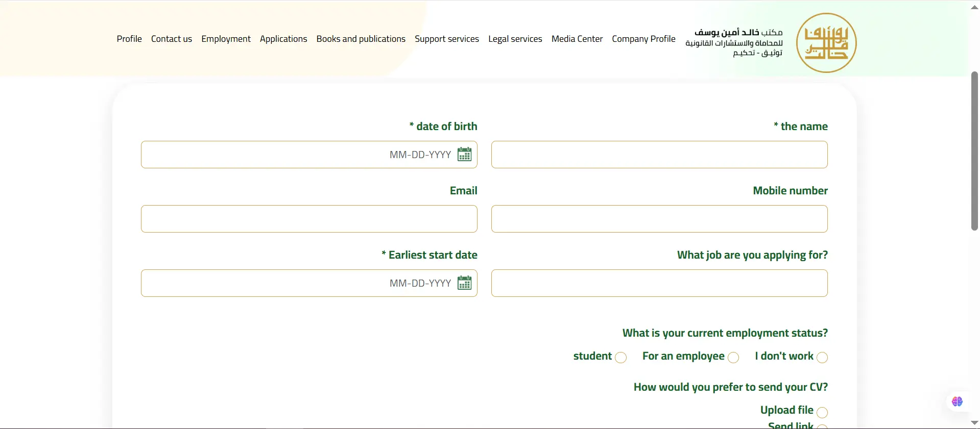980x429 pixels.
Task: Open the Applications menu
Action: pos(283,39)
